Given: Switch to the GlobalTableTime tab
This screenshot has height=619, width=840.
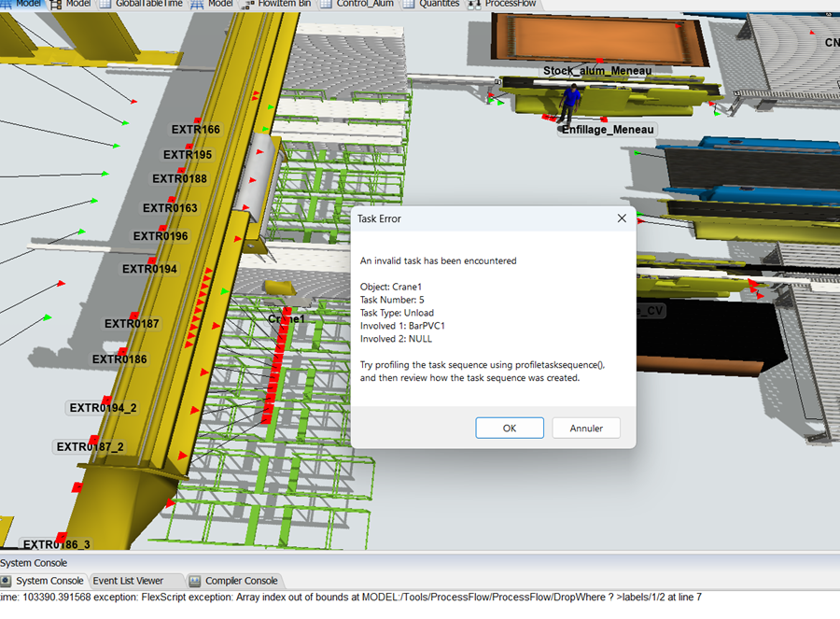Looking at the screenshot, I should point(147,4).
